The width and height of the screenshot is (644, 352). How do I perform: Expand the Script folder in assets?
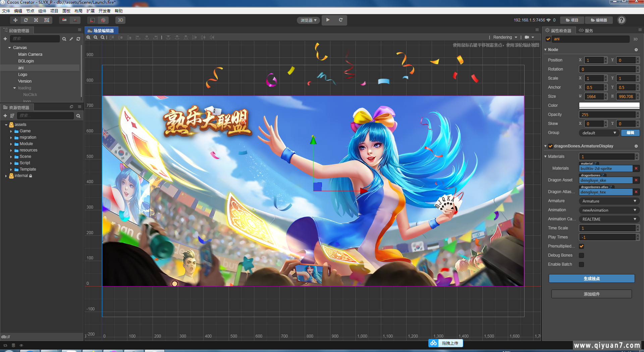(x=11, y=163)
